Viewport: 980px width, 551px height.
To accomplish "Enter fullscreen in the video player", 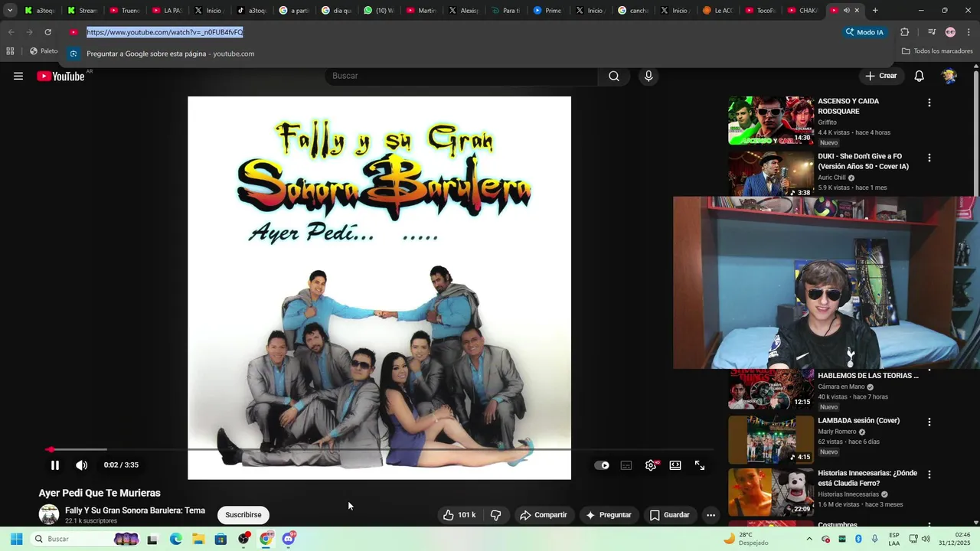I will pos(700,465).
